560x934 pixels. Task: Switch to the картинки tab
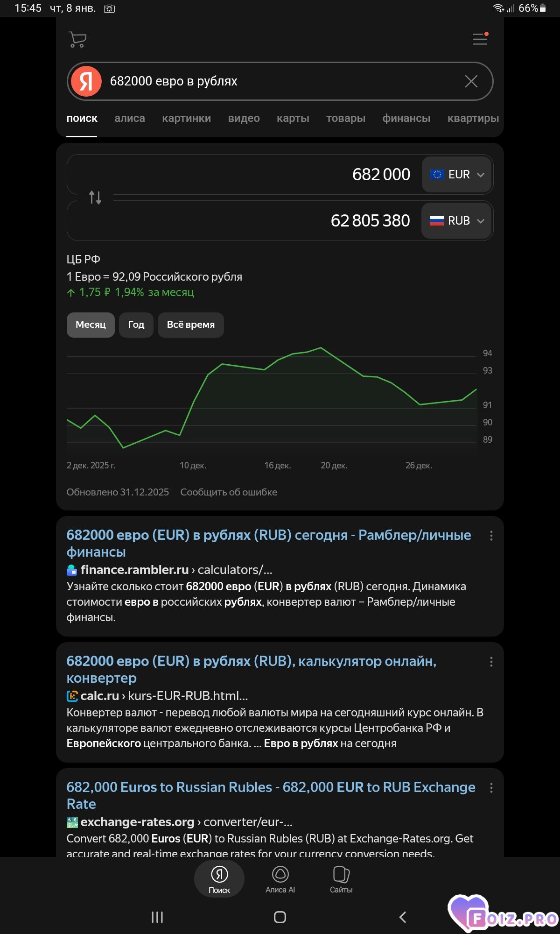click(186, 119)
